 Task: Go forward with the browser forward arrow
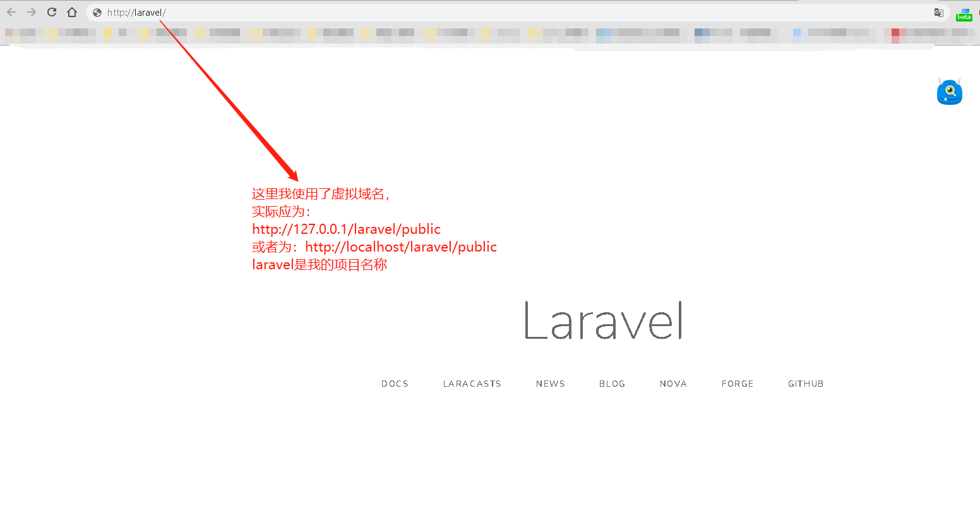tap(32, 12)
